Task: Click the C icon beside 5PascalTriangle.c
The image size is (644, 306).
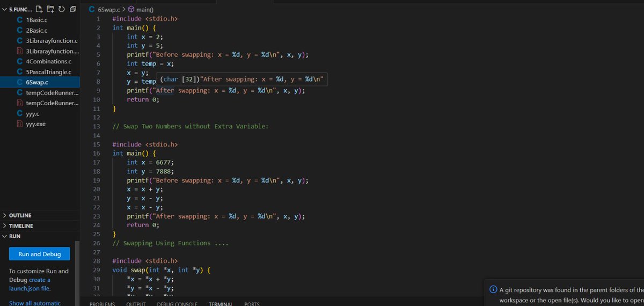Action: click(x=20, y=72)
